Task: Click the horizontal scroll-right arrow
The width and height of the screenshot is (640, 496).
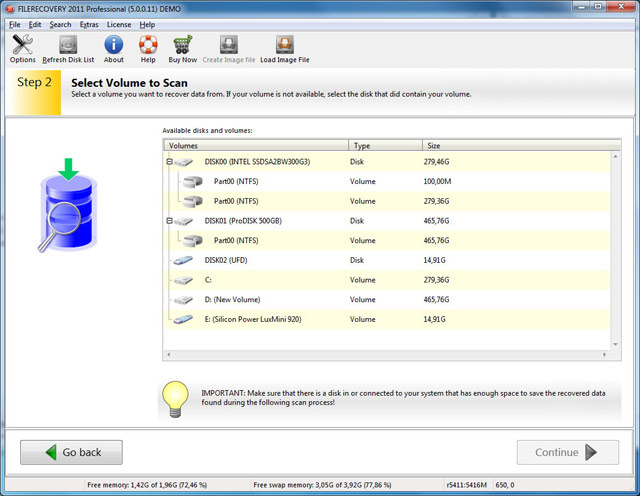Action: tap(604, 355)
